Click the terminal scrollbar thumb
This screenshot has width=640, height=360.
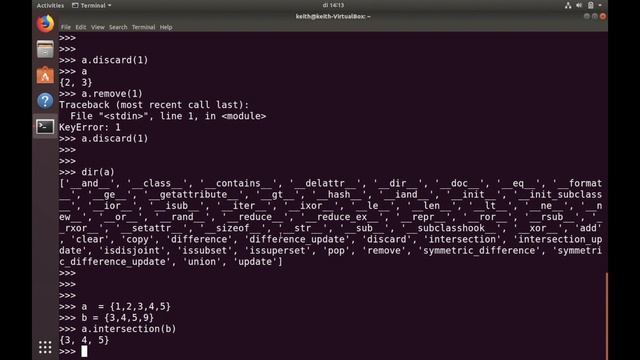(607, 316)
